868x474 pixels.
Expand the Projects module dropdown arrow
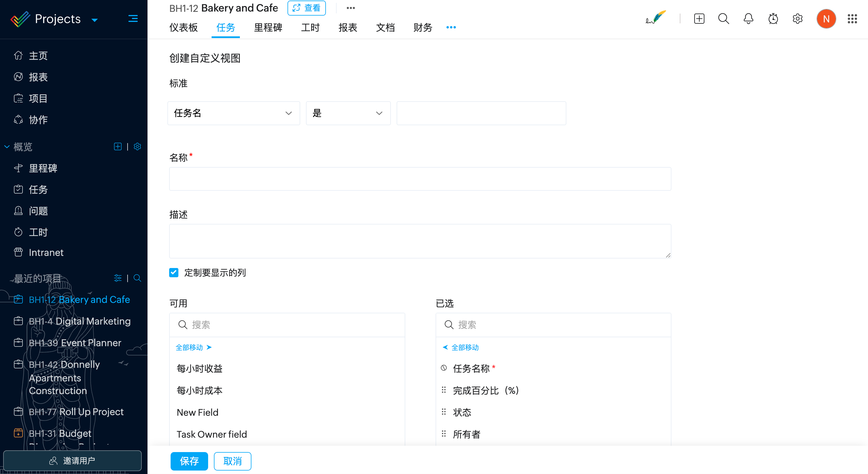[95, 20]
